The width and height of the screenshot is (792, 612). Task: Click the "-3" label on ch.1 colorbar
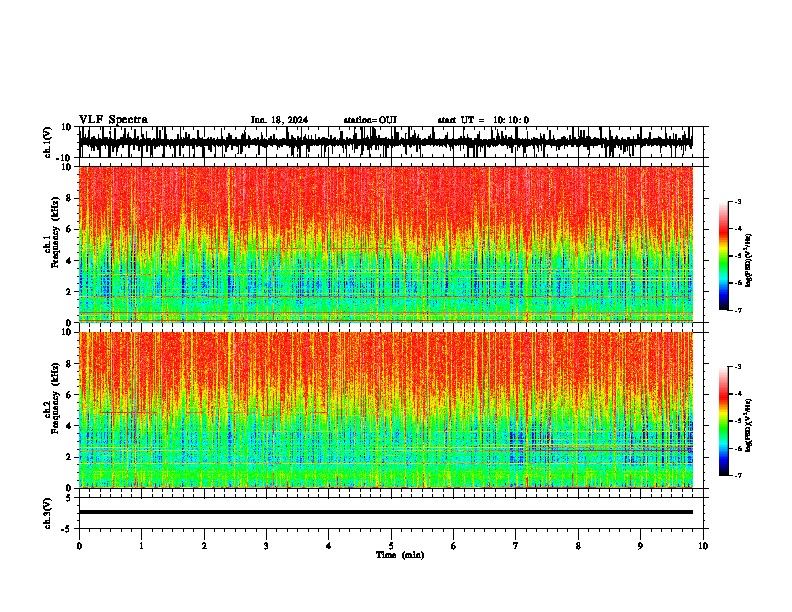737,201
